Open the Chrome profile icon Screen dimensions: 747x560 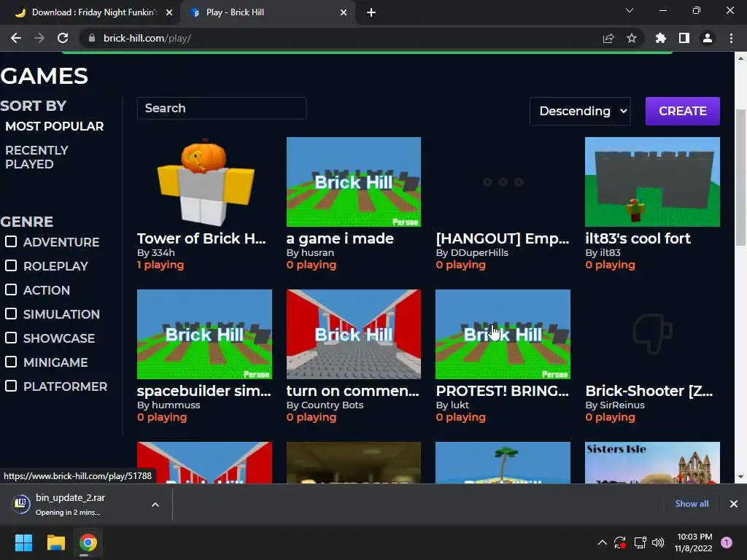(708, 38)
